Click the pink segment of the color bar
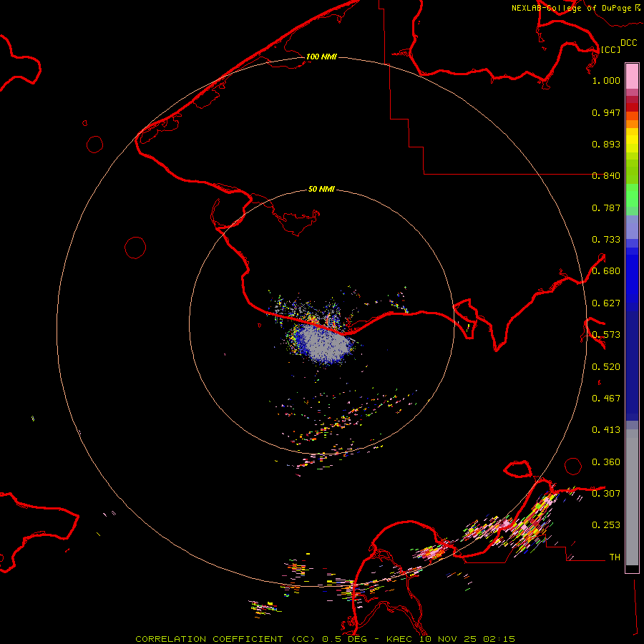Screen dimensions: 644x644 pos(632,77)
